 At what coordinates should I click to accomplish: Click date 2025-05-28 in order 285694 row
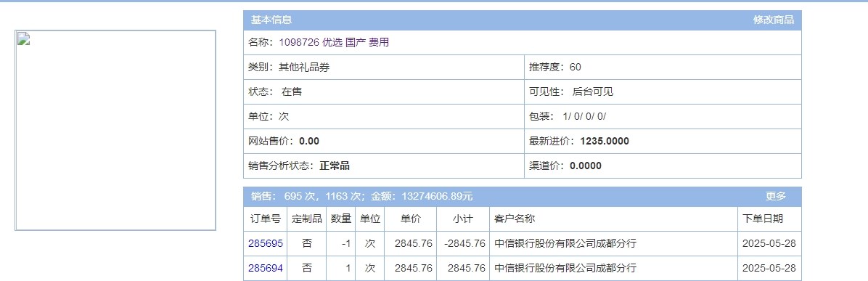tap(769, 268)
